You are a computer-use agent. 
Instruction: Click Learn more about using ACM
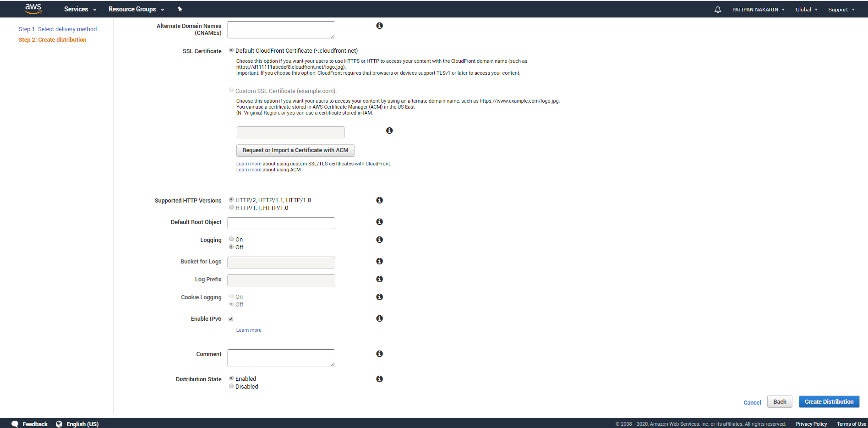249,170
